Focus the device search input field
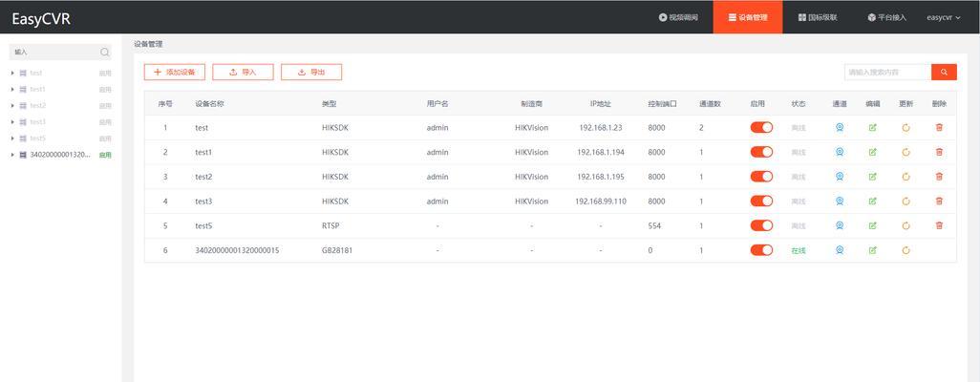The image size is (980, 382). click(887, 73)
